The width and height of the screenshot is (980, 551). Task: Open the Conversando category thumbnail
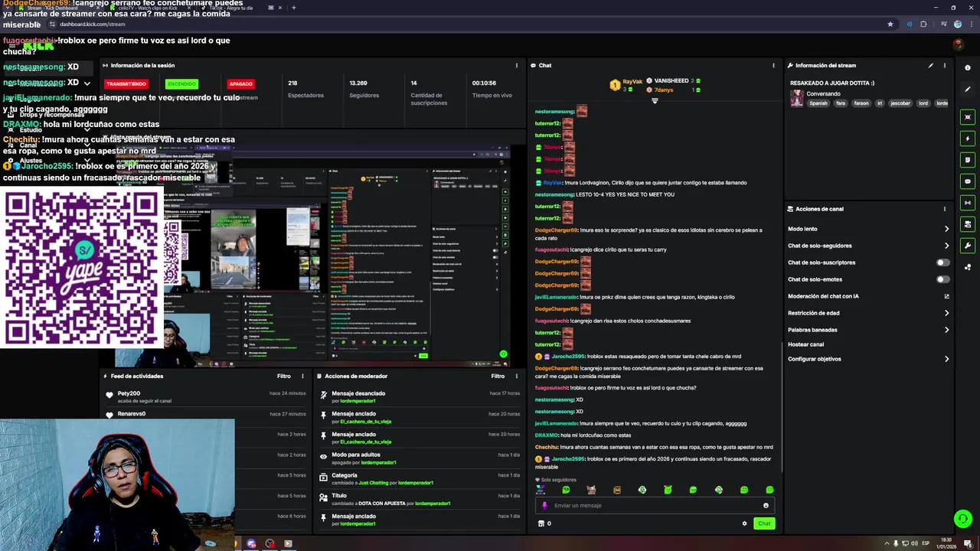pos(797,98)
